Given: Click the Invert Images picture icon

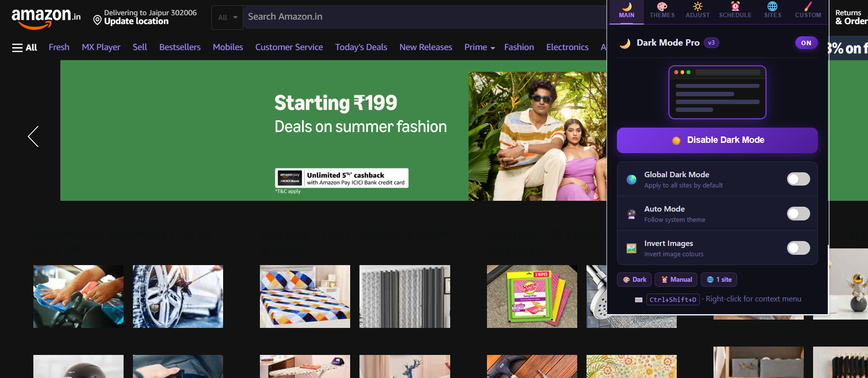Looking at the screenshot, I should tap(632, 248).
